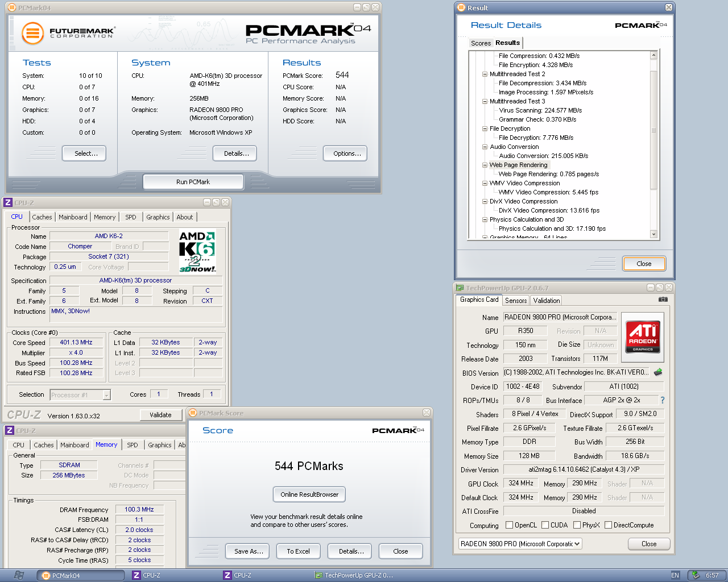
Task: Open Mainboard tab in CPU-Z processor window
Action: pos(73,217)
